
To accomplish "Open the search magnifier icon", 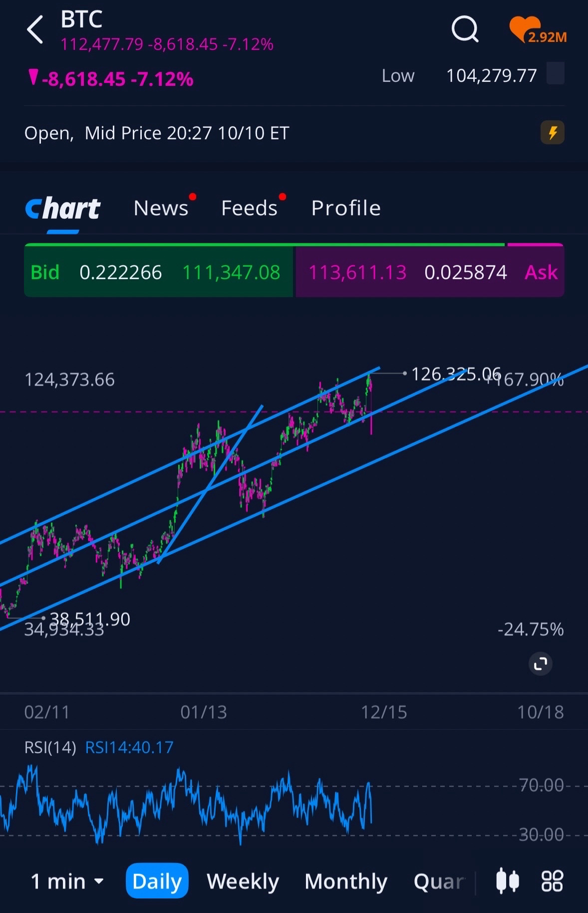I will [x=465, y=29].
